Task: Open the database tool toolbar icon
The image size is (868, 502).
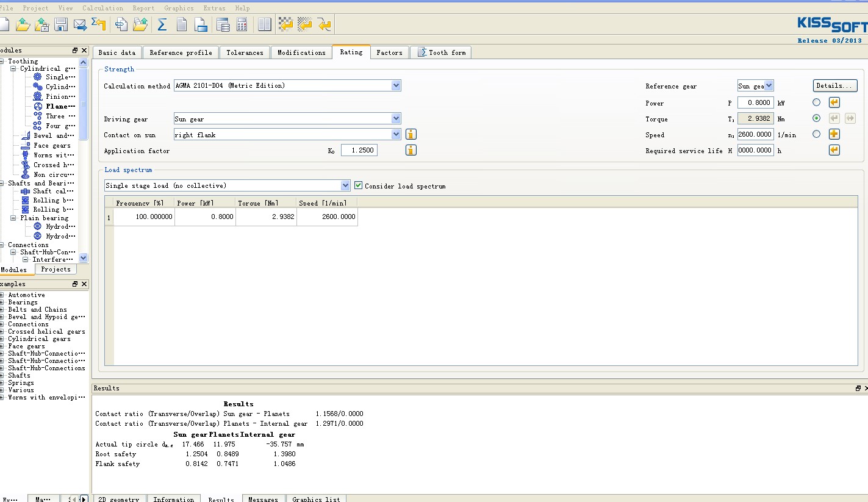Action: [x=223, y=24]
